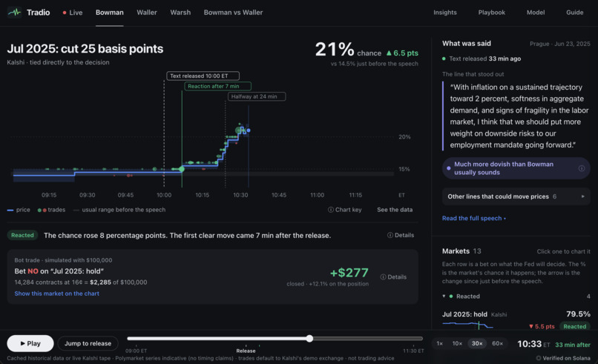Open the Bowman vs Waller tab
This screenshot has width=598, height=364.
233,13
